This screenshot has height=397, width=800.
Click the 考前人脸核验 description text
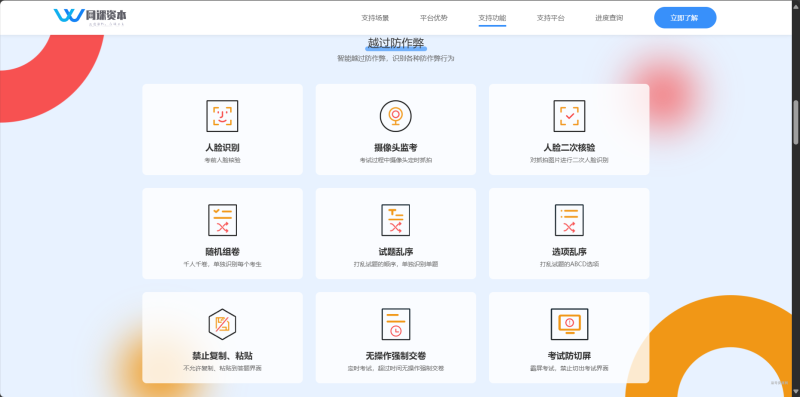(x=222, y=160)
